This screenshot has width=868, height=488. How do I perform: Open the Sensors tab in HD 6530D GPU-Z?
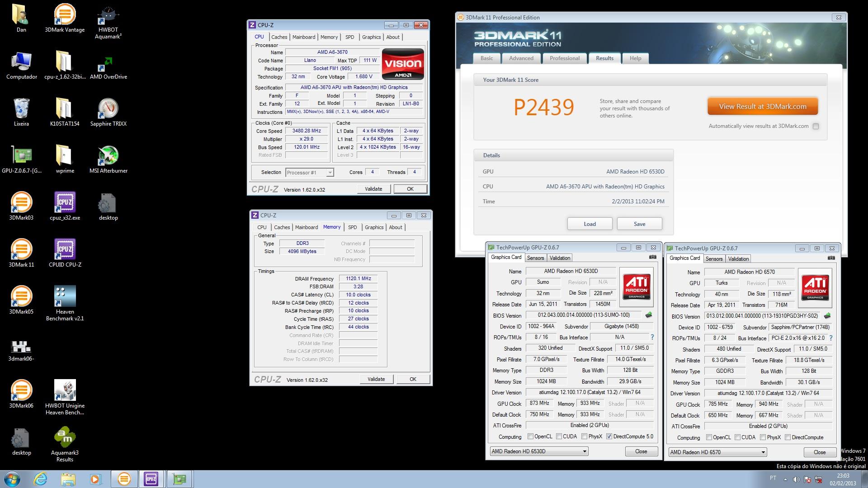[x=535, y=258]
